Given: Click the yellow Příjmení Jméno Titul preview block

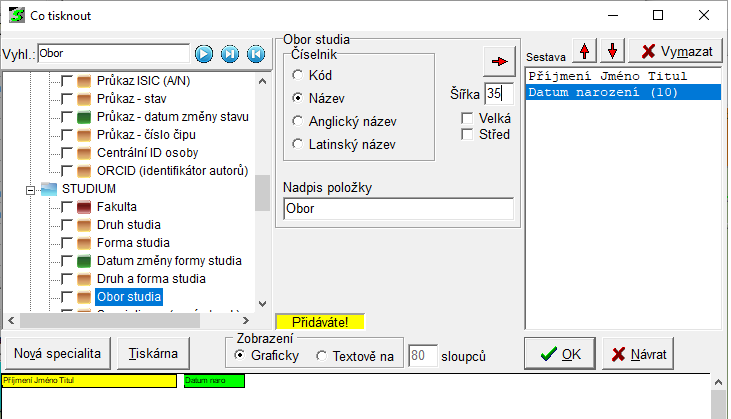Looking at the screenshot, I should pos(88,381).
